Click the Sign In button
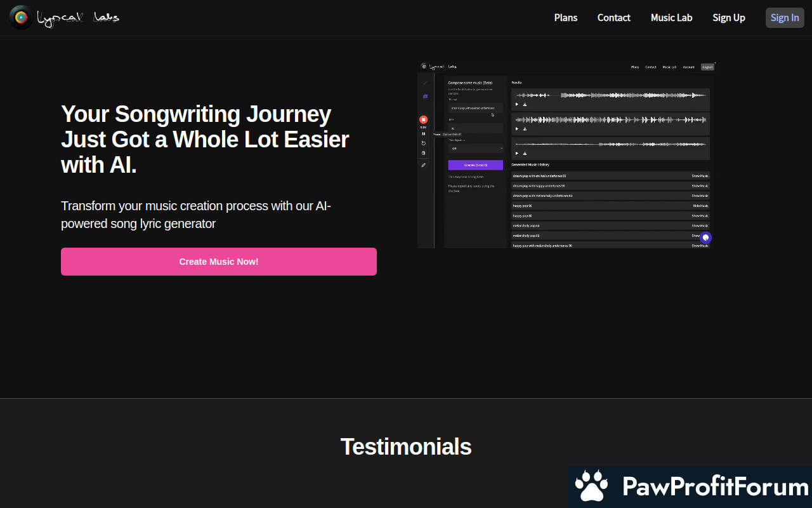This screenshot has width=812, height=508. click(784, 18)
